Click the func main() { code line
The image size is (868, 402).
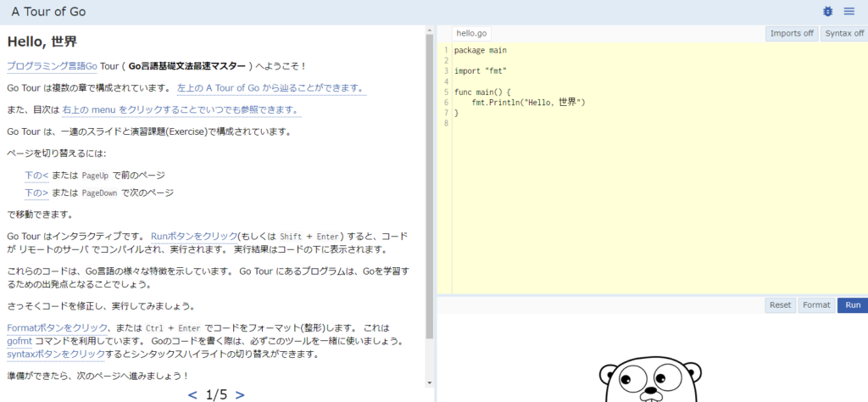pyautogui.click(x=482, y=92)
